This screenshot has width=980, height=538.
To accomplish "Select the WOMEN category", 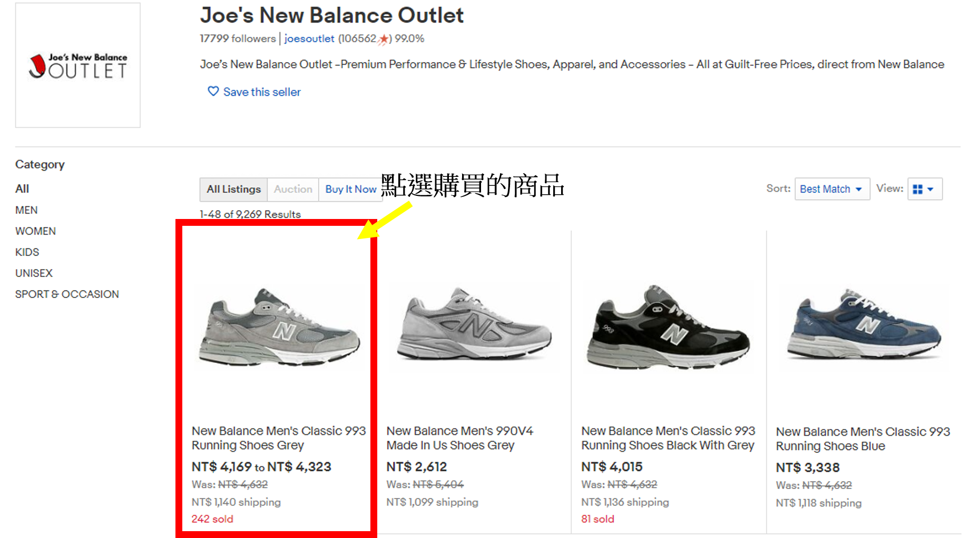I will point(35,231).
